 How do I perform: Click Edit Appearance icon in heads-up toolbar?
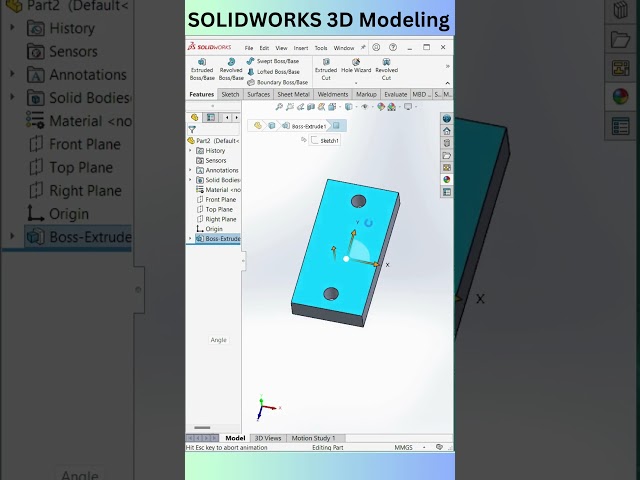381,107
